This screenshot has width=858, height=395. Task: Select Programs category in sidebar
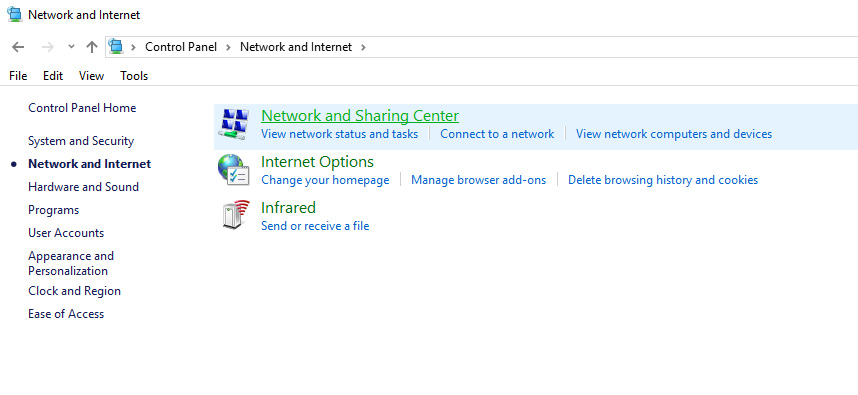point(54,210)
